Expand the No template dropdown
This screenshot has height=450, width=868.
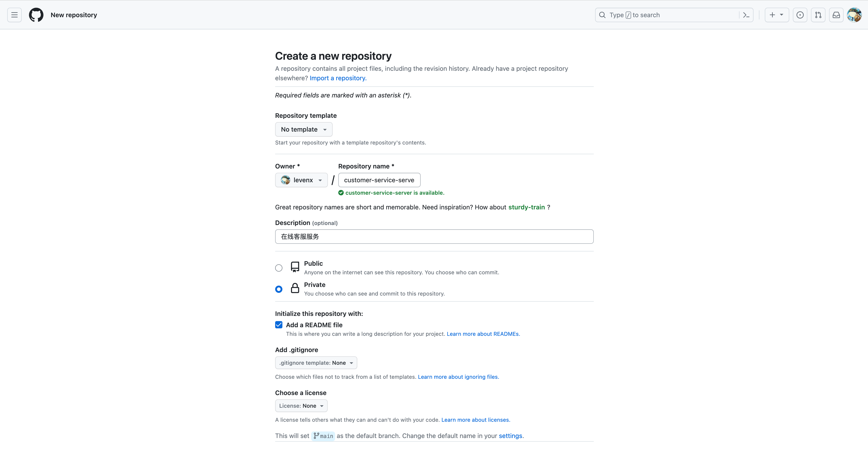[304, 129]
